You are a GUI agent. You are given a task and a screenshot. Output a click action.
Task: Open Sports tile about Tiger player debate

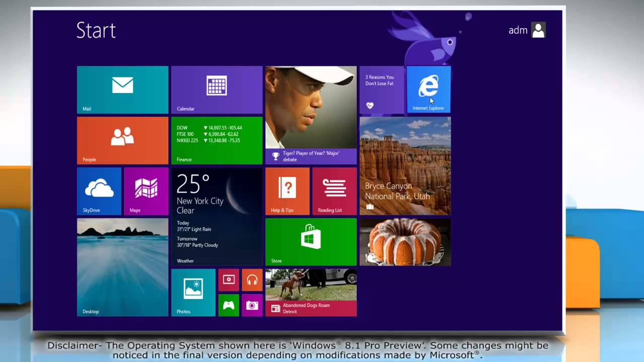311,115
